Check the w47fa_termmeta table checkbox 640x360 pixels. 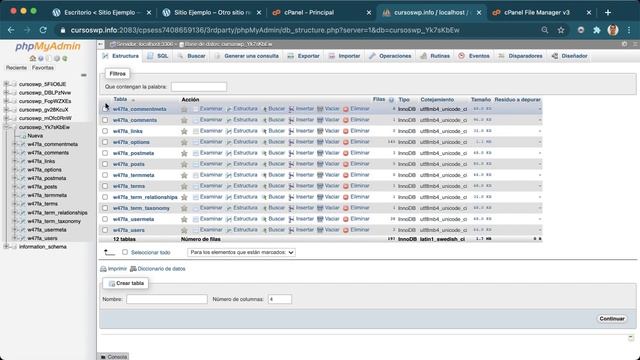pos(105,175)
